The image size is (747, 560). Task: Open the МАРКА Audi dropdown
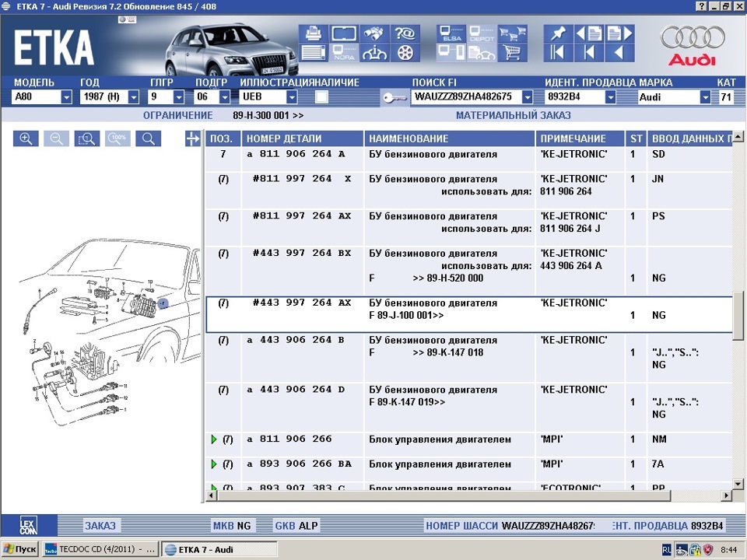point(705,97)
